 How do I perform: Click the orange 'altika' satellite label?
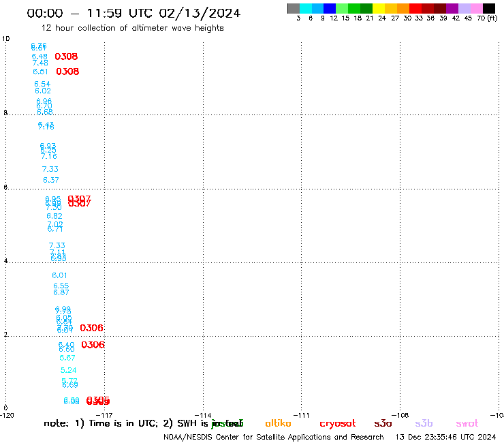click(278, 423)
